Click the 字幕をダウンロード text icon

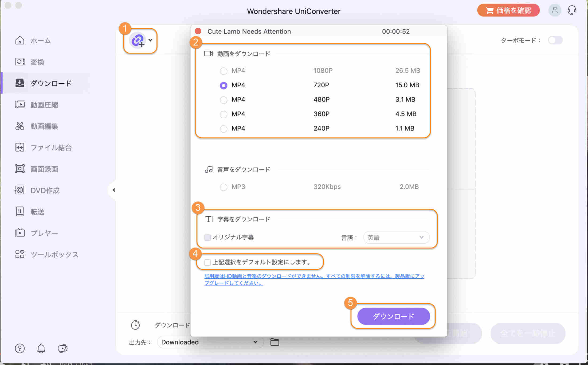[x=209, y=219]
